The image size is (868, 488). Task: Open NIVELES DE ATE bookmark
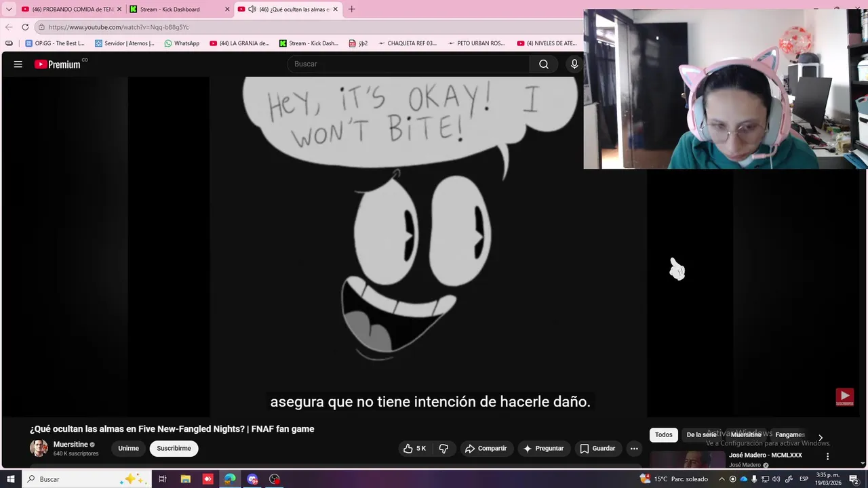click(547, 43)
